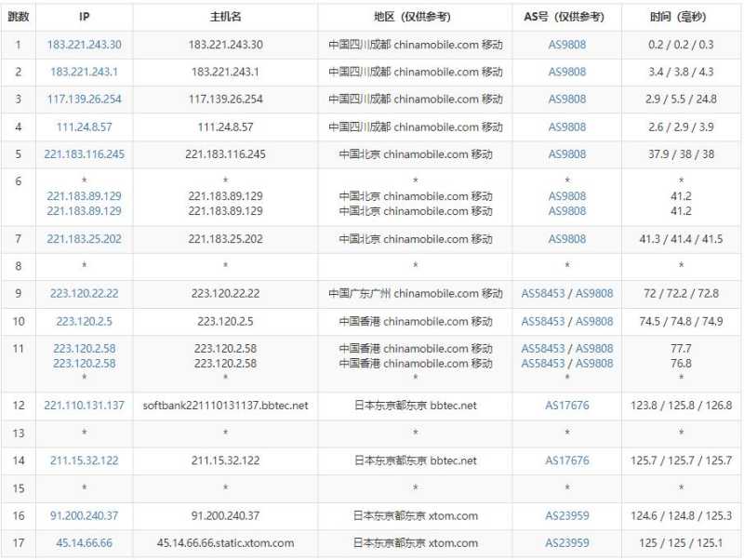744x560 pixels.
Task: Select time value 72 / 72.2 / 72.8
Action: (x=681, y=293)
